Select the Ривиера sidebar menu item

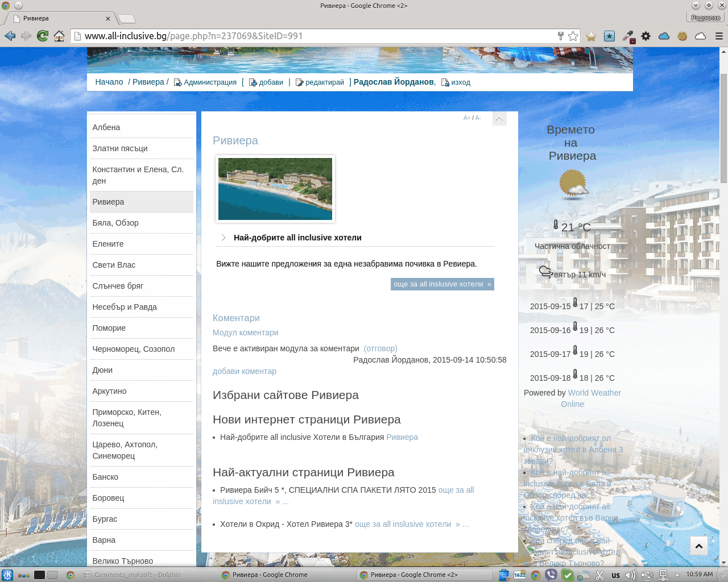point(142,202)
